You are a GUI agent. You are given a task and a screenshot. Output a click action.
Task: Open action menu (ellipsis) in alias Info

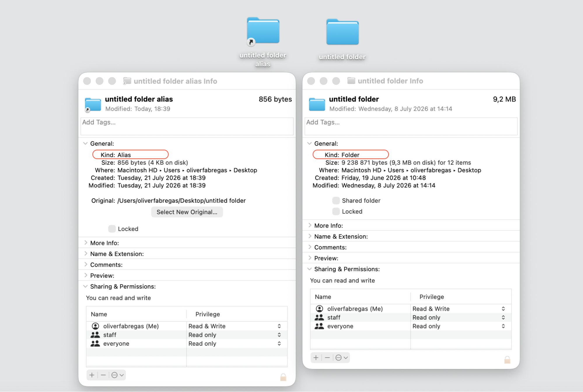[117, 375]
